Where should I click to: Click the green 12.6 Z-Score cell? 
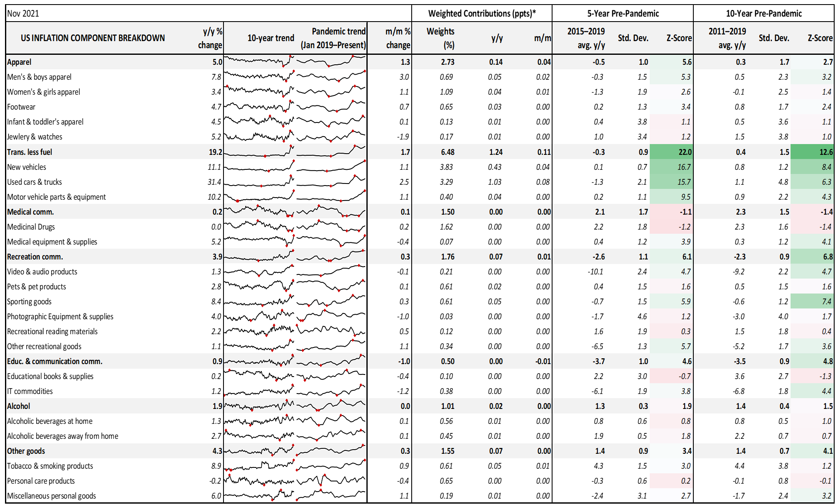812,152
